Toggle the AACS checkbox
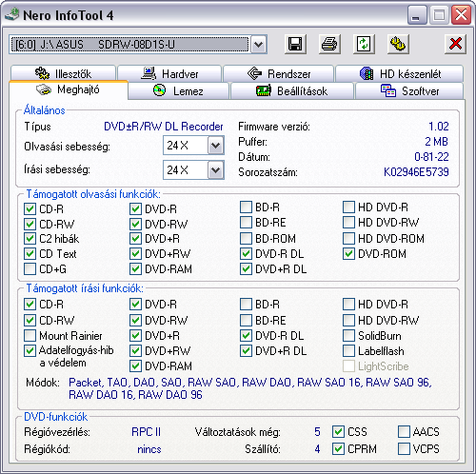This screenshot has width=476, height=474. pos(404,432)
